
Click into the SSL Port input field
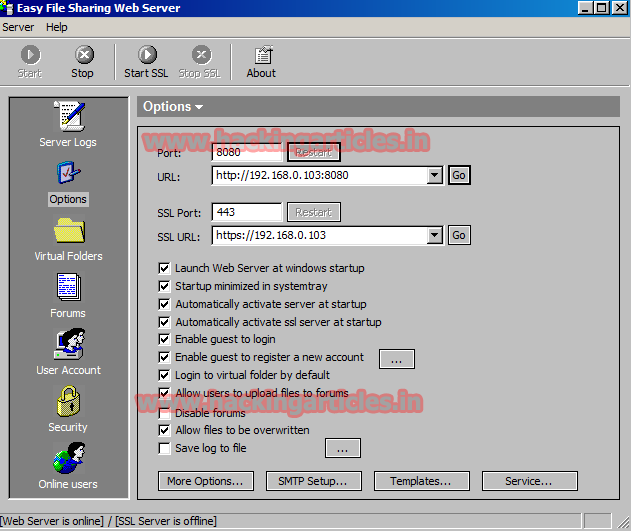[x=247, y=212]
